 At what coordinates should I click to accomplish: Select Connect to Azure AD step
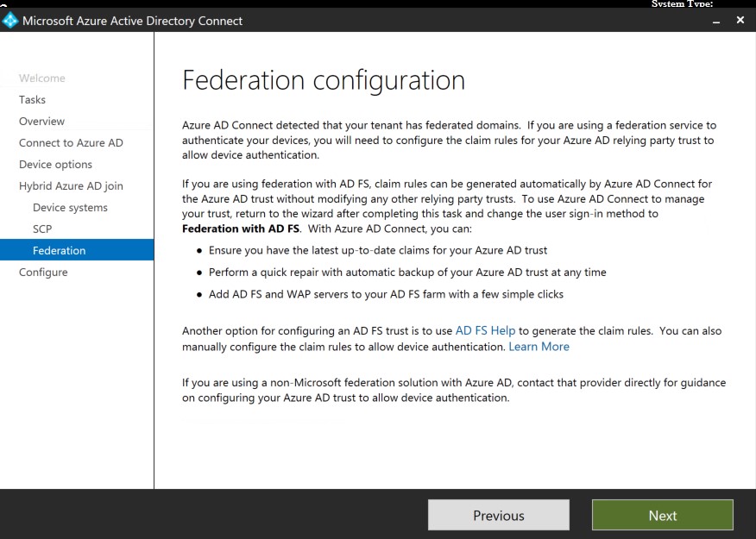click(x=71, y=143)
